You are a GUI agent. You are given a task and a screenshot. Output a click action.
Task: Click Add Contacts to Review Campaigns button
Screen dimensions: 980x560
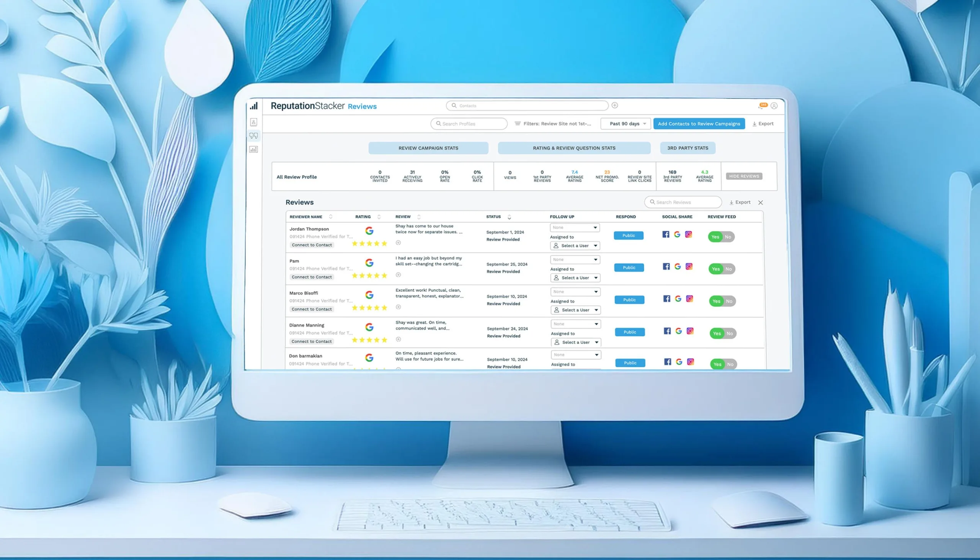pyautogui.click(x=699, y=123)
